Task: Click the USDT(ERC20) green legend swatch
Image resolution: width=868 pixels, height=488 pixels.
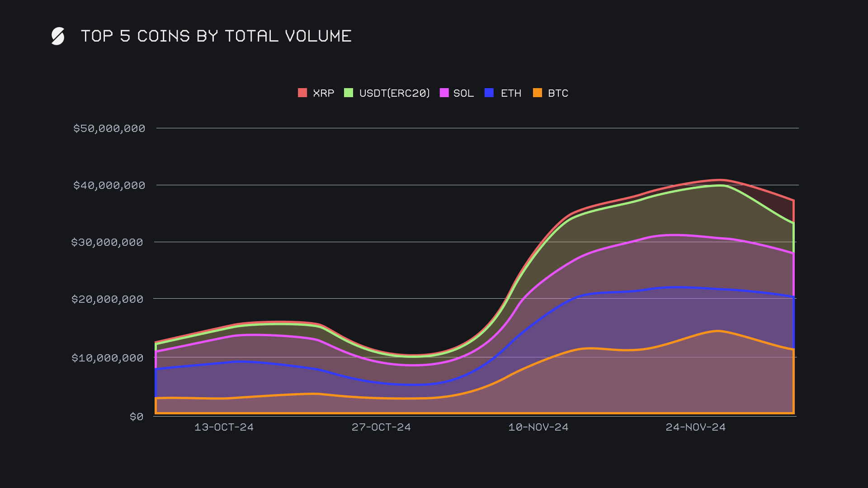Action: [349, 93]
